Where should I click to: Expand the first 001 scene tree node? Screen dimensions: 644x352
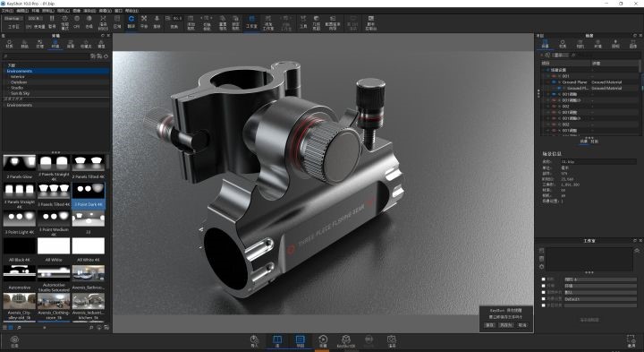tap(548, 76)
